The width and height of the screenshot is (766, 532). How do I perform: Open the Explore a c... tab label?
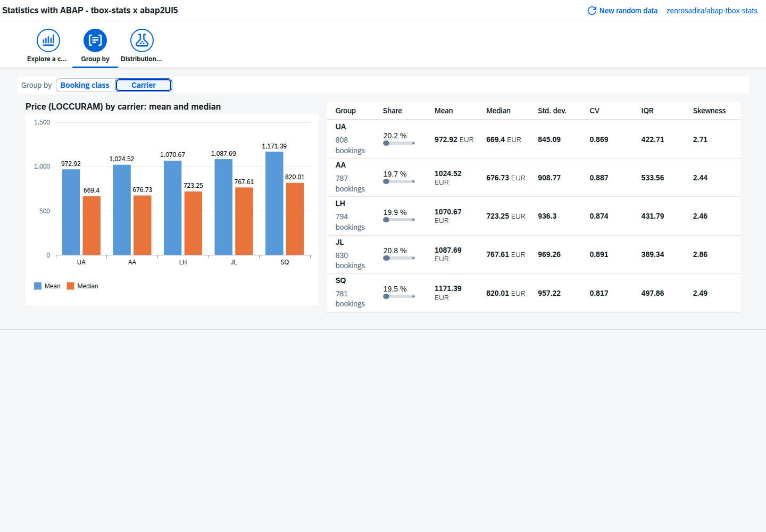[47, 59]
